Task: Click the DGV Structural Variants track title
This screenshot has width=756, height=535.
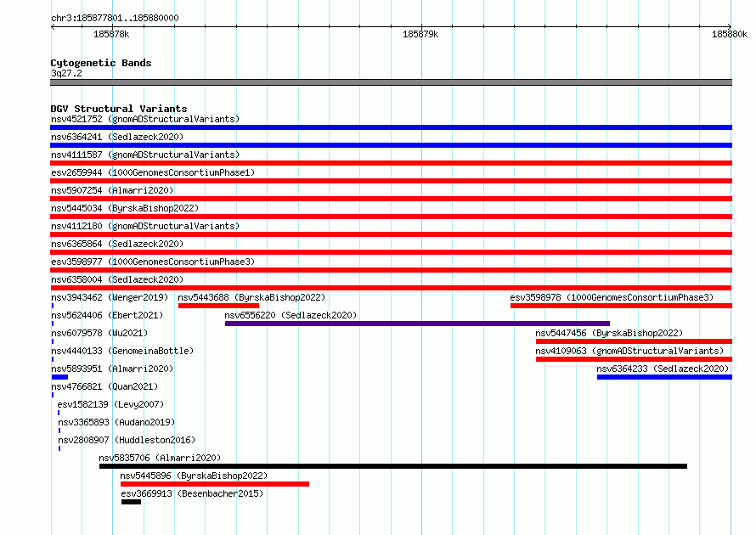Action: (119, 109)
